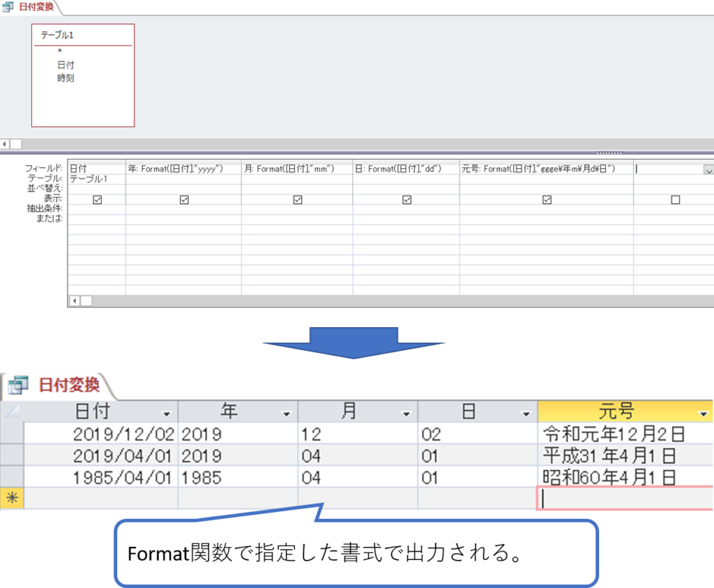Click the テーブル1 table title bar
714x588 pixels.
pos(83,35)
